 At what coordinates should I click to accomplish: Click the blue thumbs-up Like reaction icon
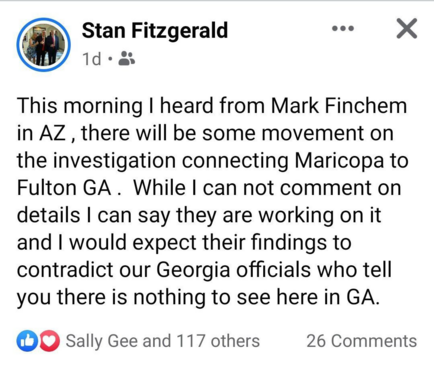27,341
